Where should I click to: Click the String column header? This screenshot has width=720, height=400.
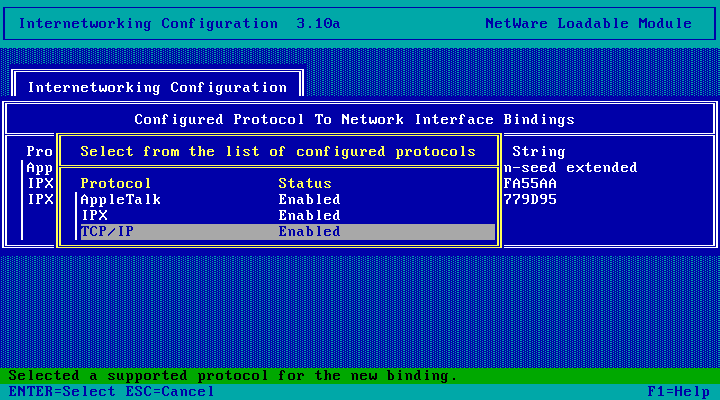point(539,152)
